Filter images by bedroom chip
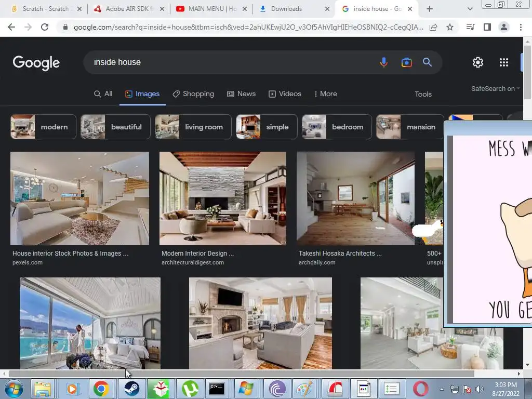Viewport: 532px width, 399px height. 337,127
